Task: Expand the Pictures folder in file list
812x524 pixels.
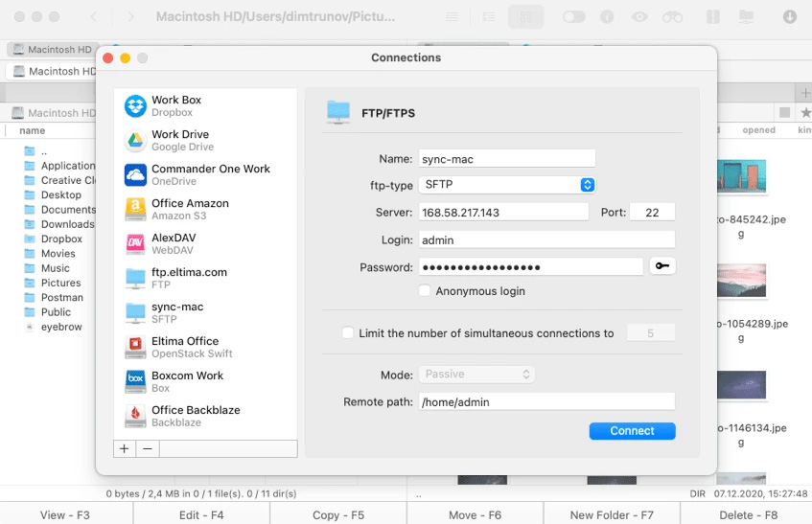Action: [60, 283]
